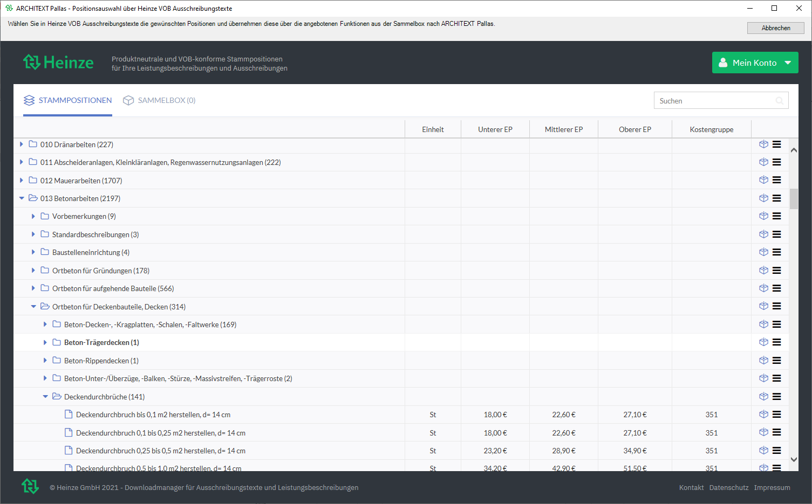The image size is (812, 504).
Task: Click the Heinze logo in header
Action: click(58, 63)
